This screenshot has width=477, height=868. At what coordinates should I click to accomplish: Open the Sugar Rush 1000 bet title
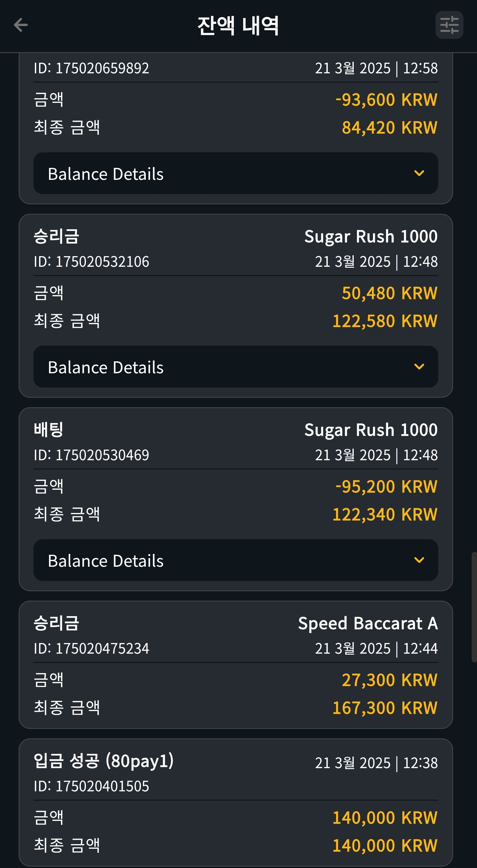[371, 430]
